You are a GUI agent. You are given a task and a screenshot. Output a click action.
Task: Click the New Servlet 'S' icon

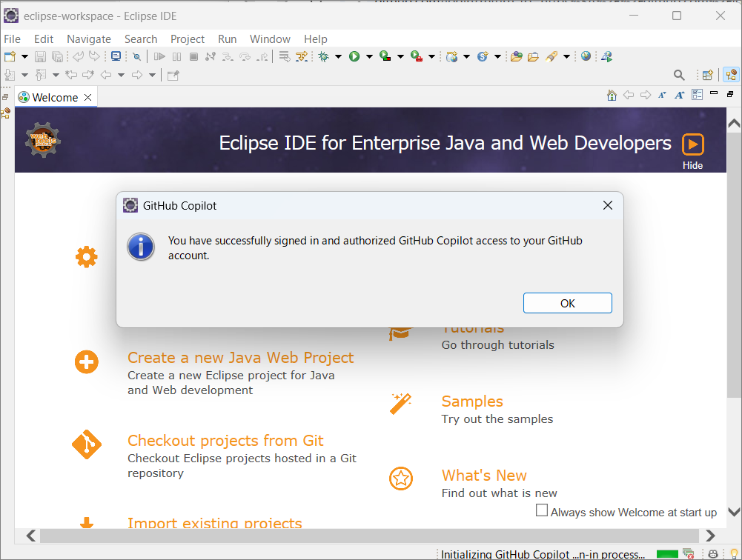click(483, 57)
